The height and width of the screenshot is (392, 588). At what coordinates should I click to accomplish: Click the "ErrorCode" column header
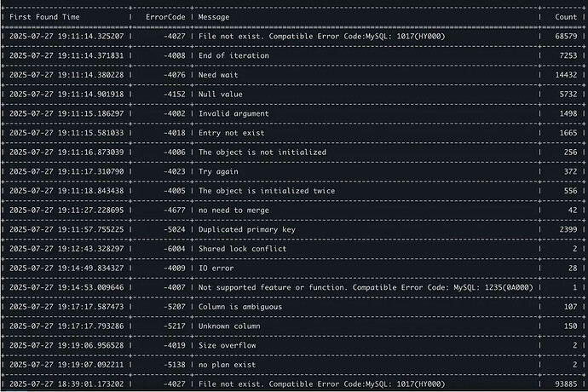[165, 17]
